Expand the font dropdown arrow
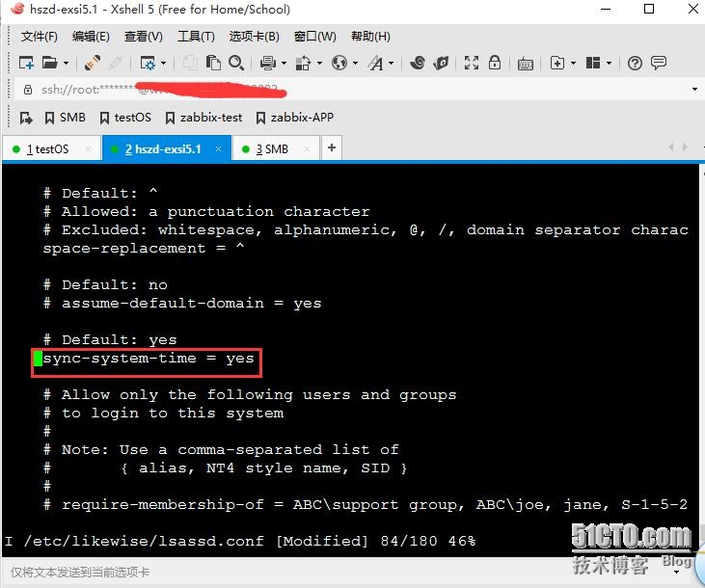Image resolution: width=705 pixels, height=588 pixels. (x=392, y=64)
